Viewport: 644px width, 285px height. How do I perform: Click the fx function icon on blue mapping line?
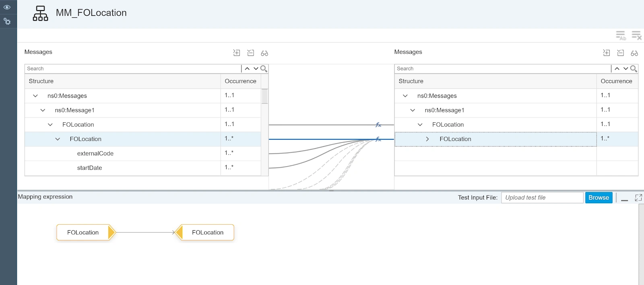[378, 139]
